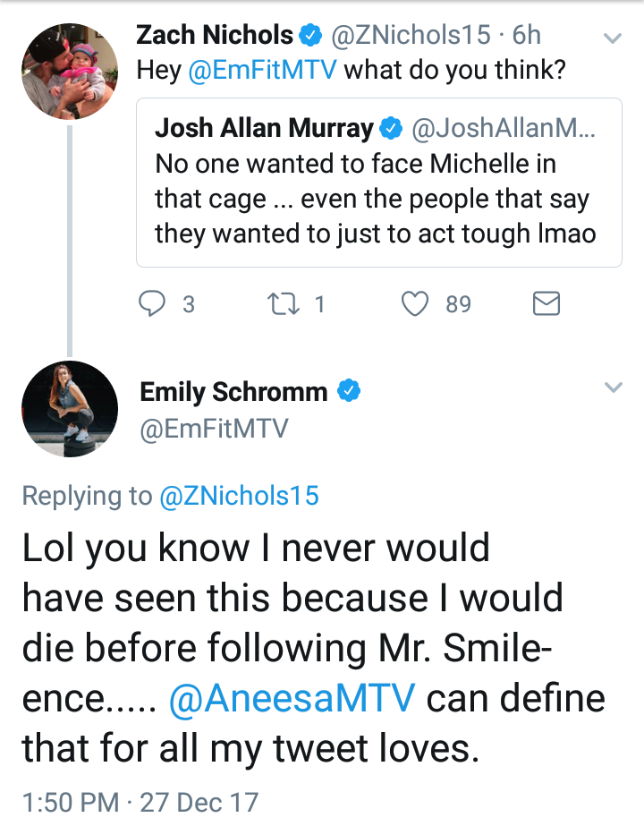The width and height of the screenshot is (644, 826).
Task: Open the quoted Josh Allan Murray tweet
Action: tap(379, 183)
